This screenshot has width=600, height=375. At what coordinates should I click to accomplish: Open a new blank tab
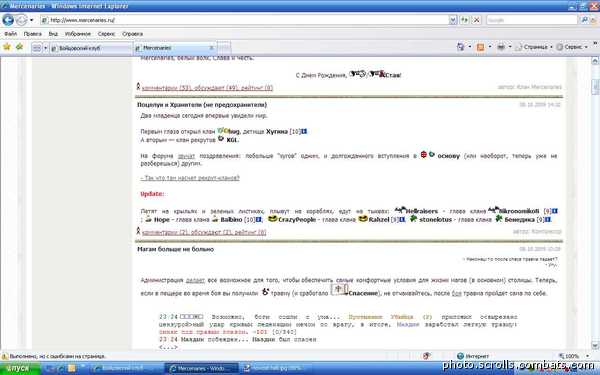[224, 48]
